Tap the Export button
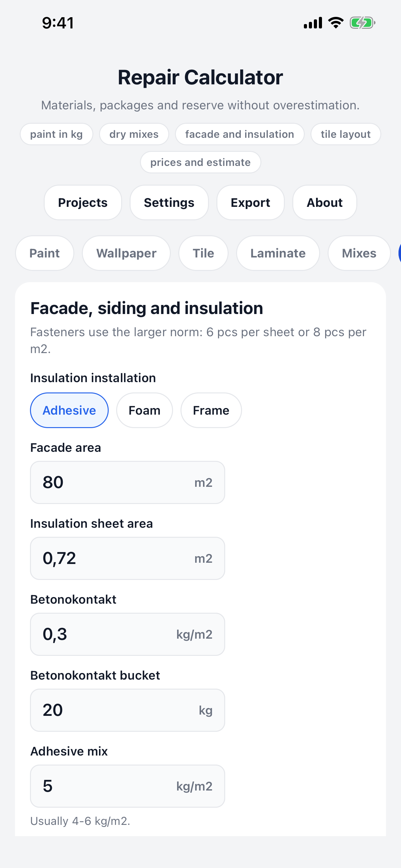Image resolution: width=401 pixels, height=868 pixels. tap(250, 202)
